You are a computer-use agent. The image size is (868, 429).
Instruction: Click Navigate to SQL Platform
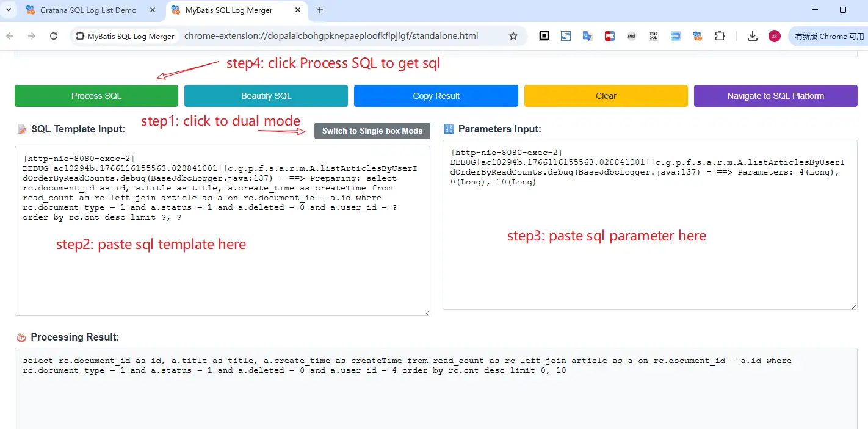[775, 96]
